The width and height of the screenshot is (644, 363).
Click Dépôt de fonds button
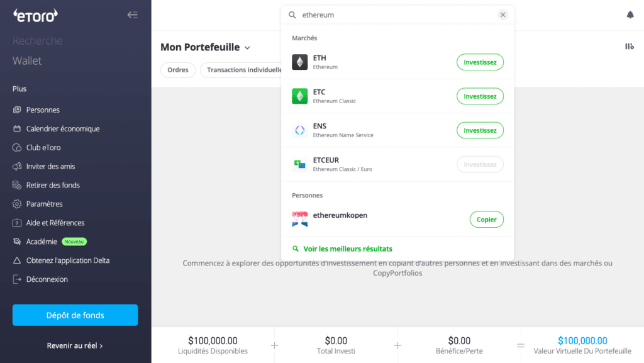tap(74, 315)
